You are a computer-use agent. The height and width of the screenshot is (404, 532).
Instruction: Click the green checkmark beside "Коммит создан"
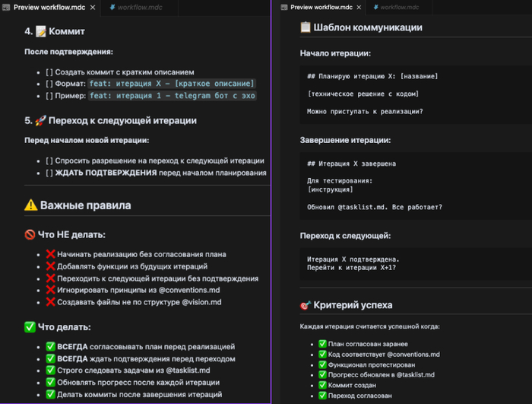(x=322, y=386)
